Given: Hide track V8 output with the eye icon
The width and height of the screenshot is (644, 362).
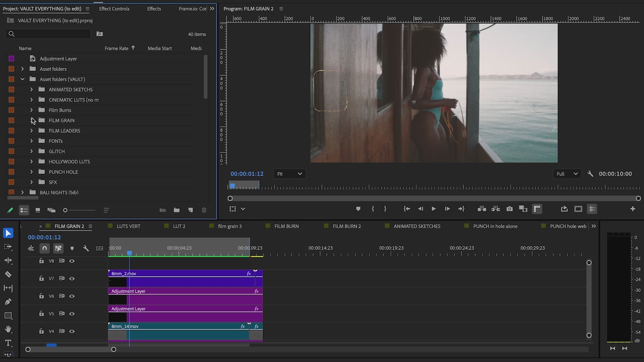Looking at the screenshot, I should point(72,260).
